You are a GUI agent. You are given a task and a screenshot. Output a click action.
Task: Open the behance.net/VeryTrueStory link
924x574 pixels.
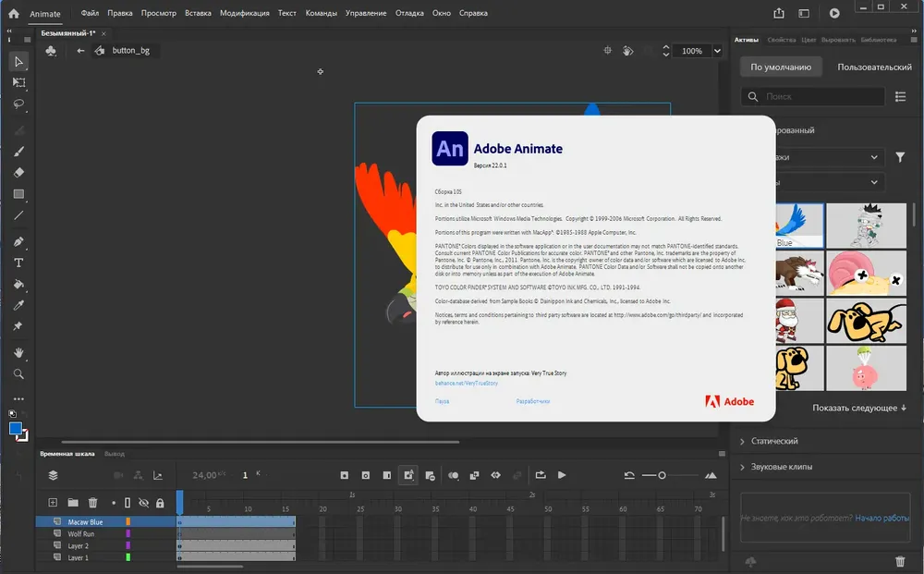(466, 383)
